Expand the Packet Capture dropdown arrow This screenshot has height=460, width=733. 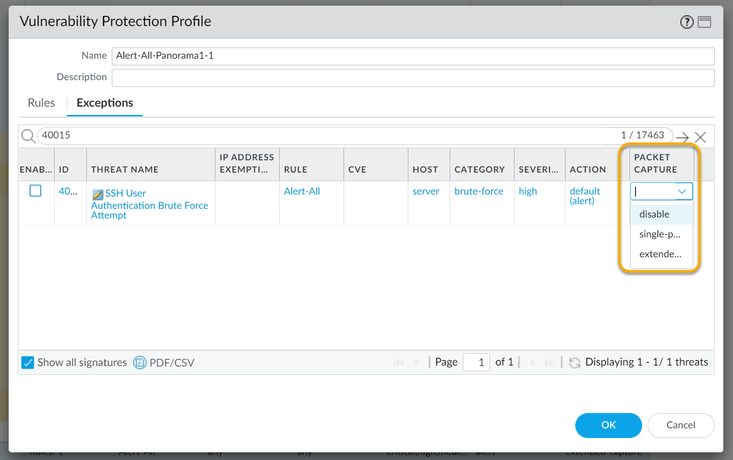pos(682,191)
